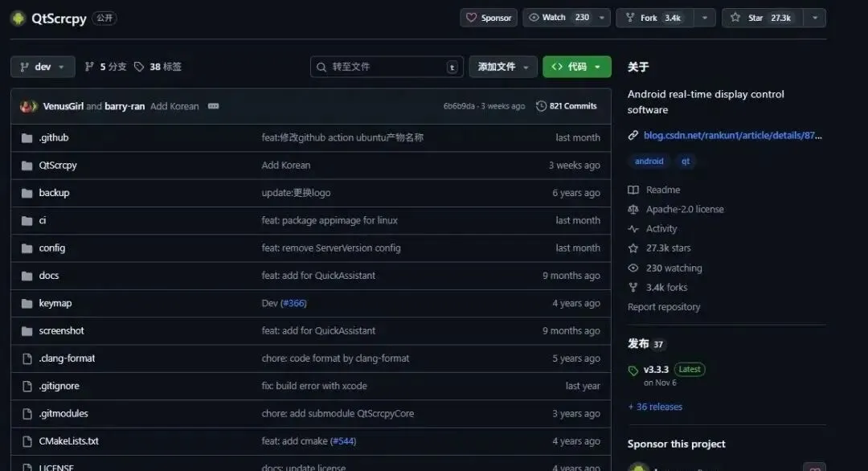
Task: Click the book icon beside Readme
Action: [633, 190]
